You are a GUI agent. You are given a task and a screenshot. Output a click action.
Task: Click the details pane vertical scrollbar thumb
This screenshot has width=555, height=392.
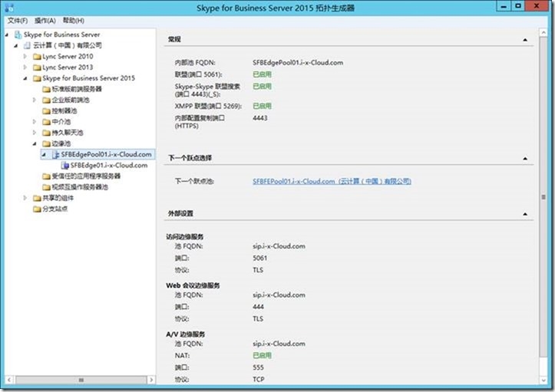(x=543, y=196)
